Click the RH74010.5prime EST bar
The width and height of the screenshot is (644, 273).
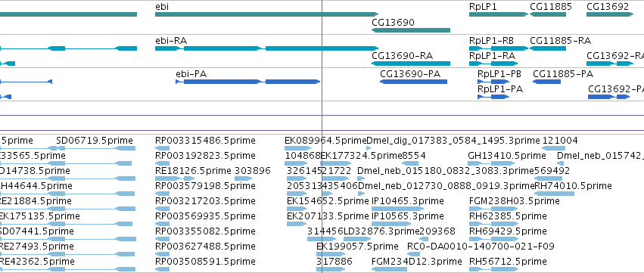click(x=555, y=194)
